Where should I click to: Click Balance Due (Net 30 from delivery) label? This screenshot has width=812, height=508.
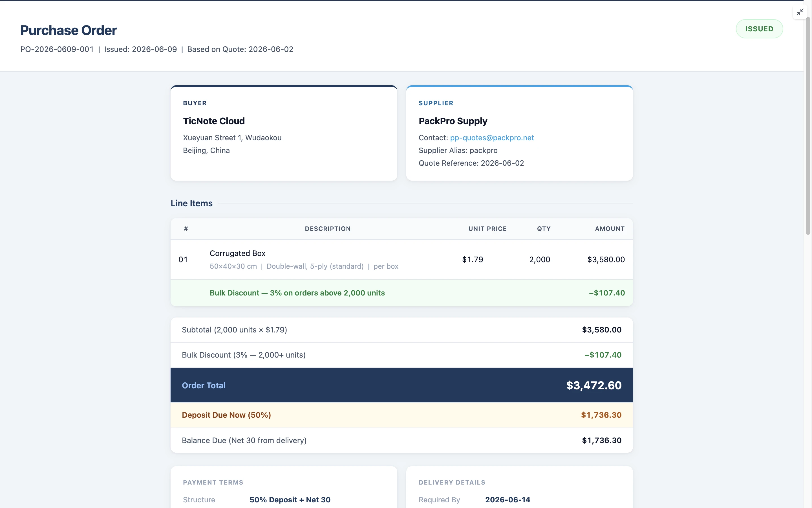pos(244,441)
